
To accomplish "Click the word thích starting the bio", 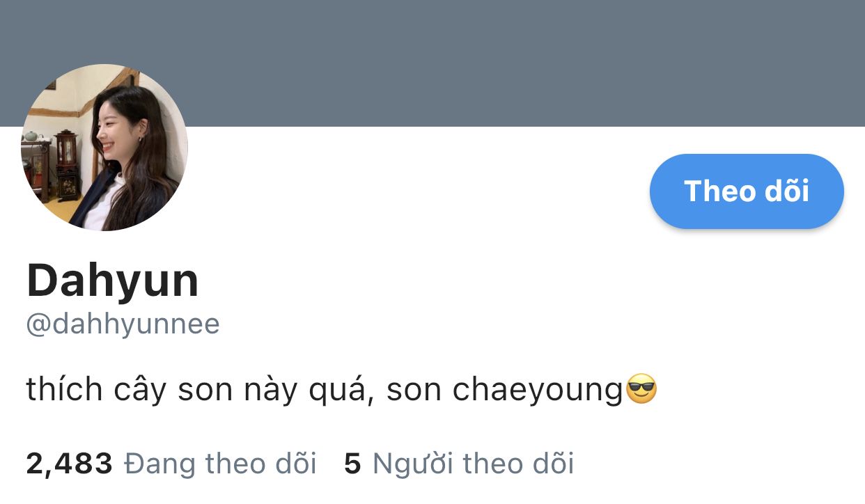I will [x=64, y=389].
